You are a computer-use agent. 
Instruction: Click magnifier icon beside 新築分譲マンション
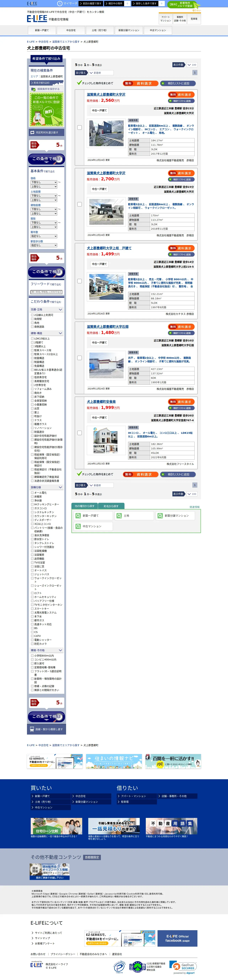pyautogui.click(x=160, y=516)
